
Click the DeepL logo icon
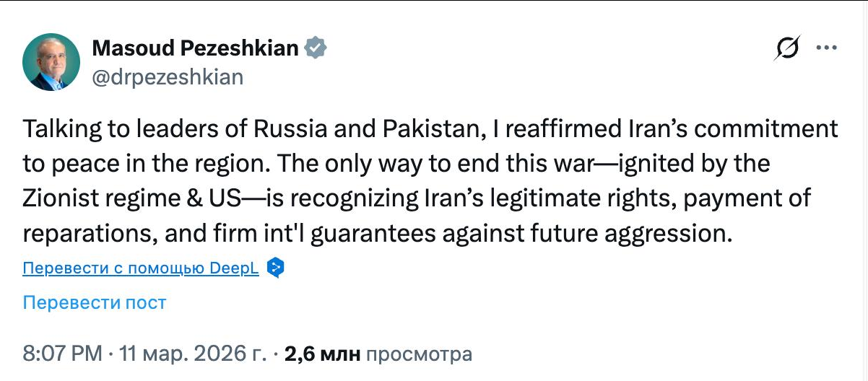click(275, 268)
